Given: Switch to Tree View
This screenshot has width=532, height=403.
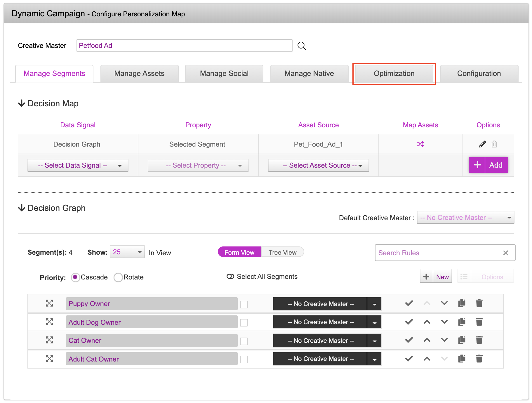Looking at the screenshot, I should coord(282,252).
